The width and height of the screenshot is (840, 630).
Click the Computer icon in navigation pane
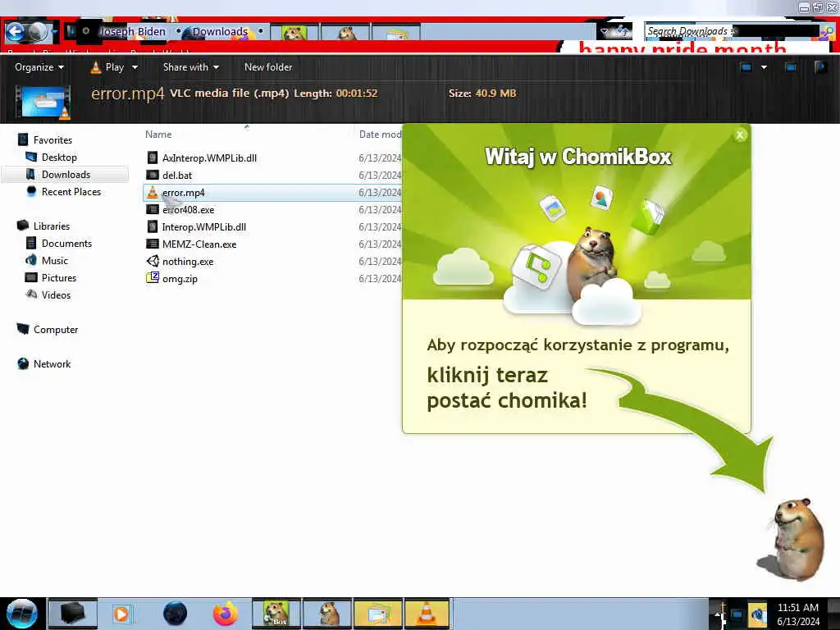pos(23,329)
